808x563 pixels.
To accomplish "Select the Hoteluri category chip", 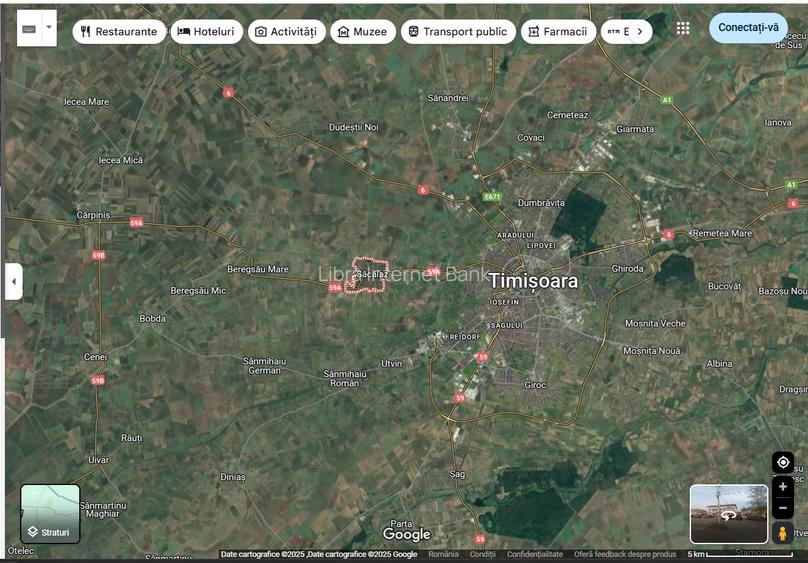I will 205,32.
